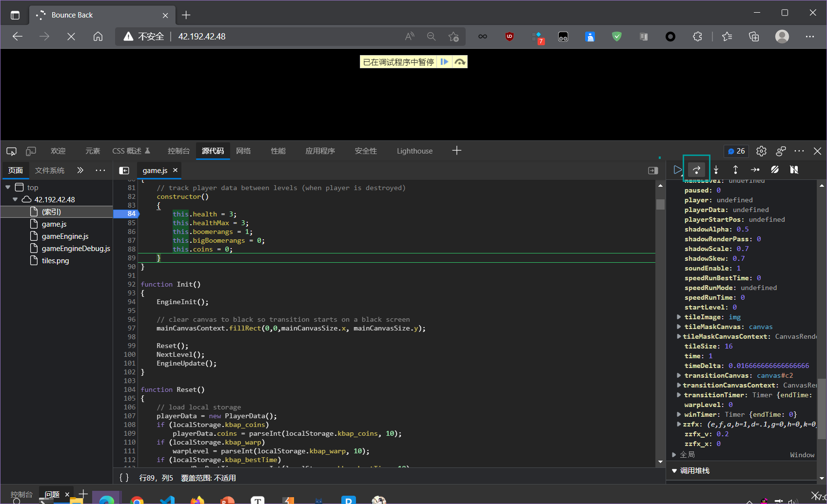Expand the transitionCanvas scope variable

(x=679, y=375)
